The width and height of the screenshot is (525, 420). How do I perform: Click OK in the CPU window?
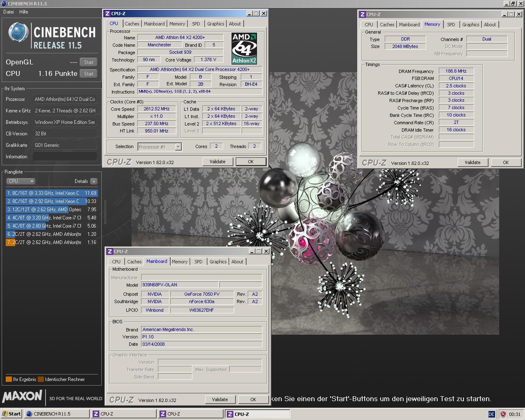tap(251, 162)
